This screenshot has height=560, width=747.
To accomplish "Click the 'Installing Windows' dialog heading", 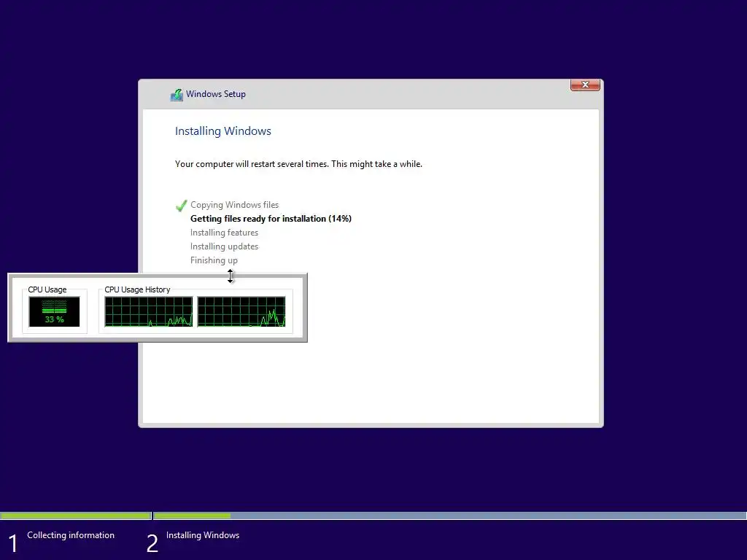I will pyautogui.click(x=223, y=131).
